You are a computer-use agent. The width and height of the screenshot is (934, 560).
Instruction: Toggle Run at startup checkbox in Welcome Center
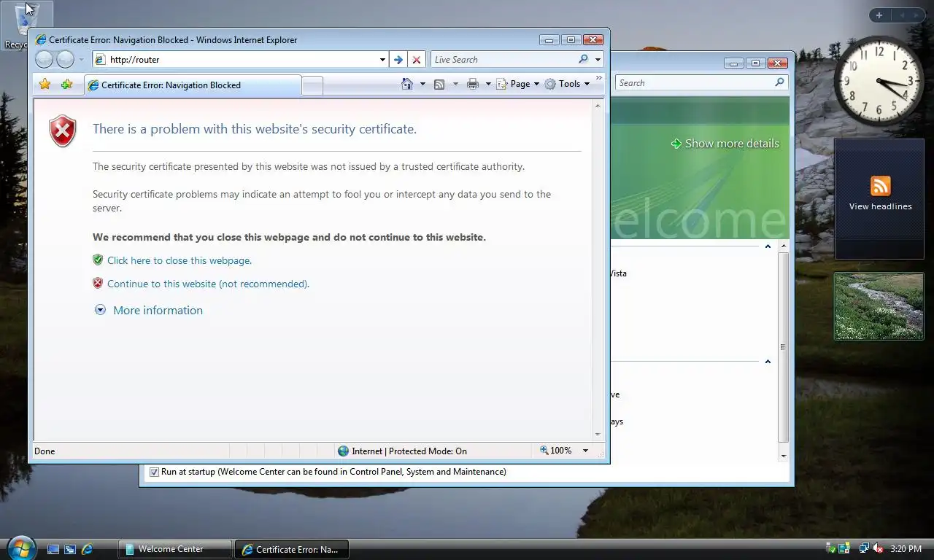(x=154, y=472)
